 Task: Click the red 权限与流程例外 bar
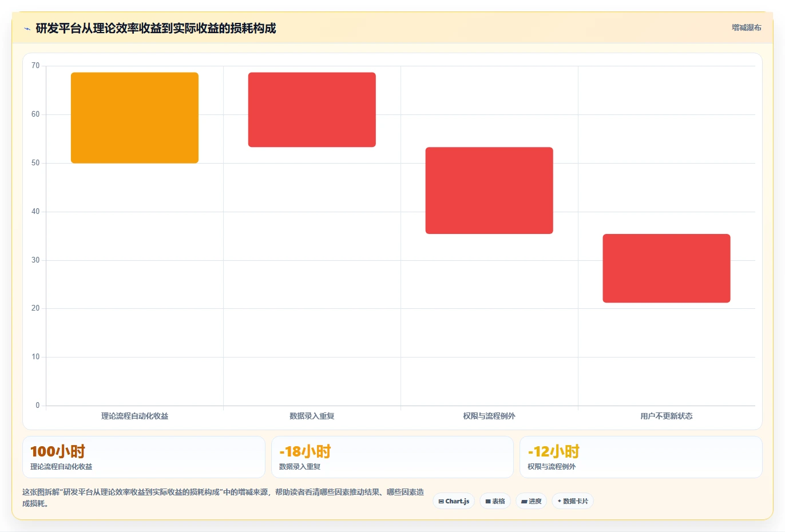coord(489,190)
